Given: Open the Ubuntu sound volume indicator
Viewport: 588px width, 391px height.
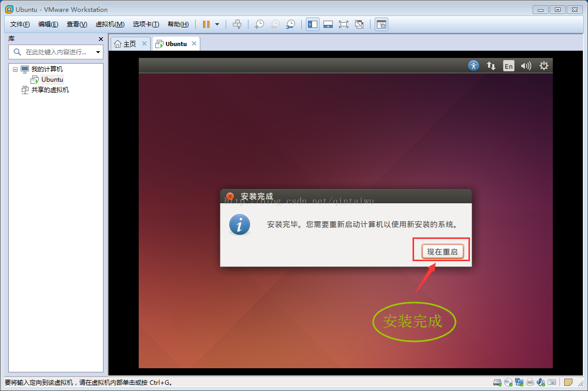Looking at the screenshot, I should [526, 66].
